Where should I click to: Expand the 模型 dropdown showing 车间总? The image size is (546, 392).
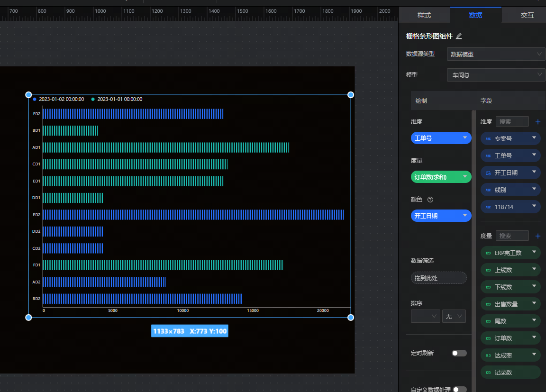[x=496, y=75]
